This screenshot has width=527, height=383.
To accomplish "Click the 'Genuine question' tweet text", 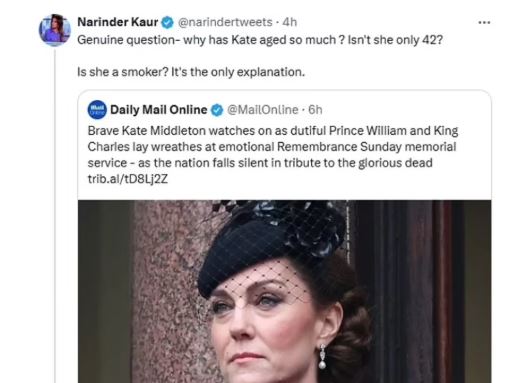I will [x=260, y=40].
